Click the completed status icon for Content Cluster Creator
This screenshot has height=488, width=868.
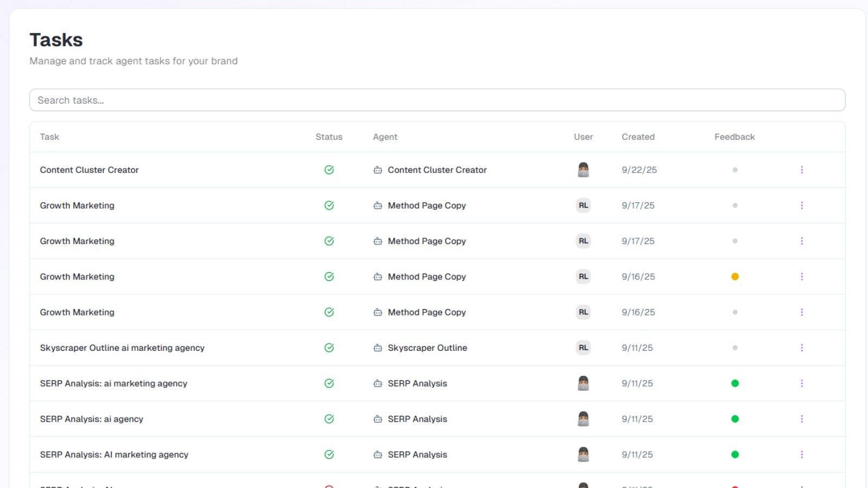(329, 170)
